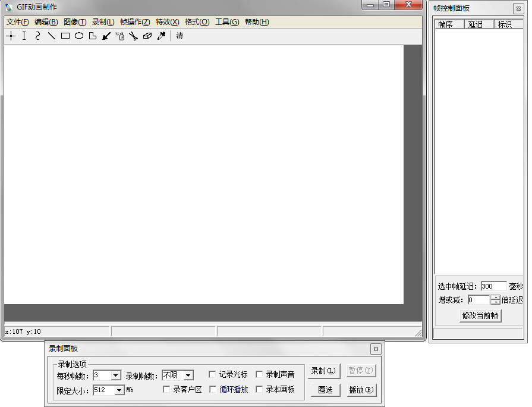Pick a color with the eyedropper tool
Image resolution: width=532 pixels, height=407 pixels.
coord(161,36)
